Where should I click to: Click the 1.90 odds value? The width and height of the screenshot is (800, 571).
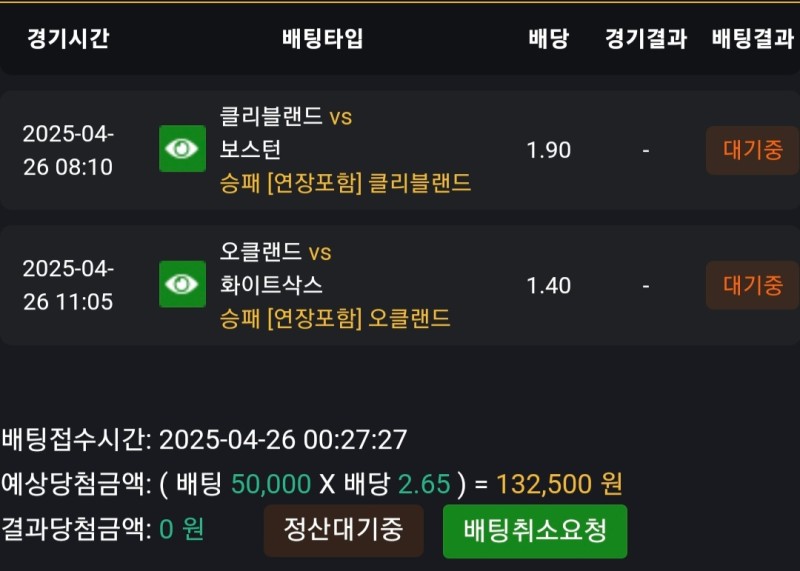click(548, 150)
